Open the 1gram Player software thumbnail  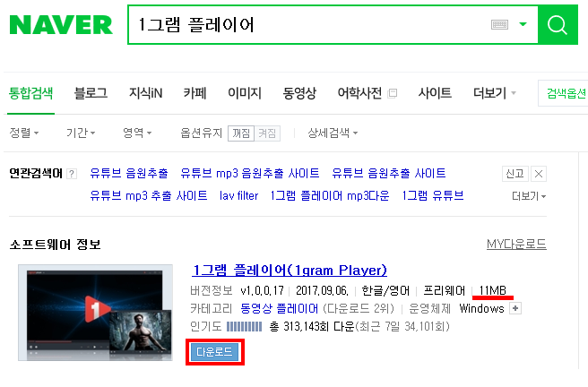(x=95, y=313)
